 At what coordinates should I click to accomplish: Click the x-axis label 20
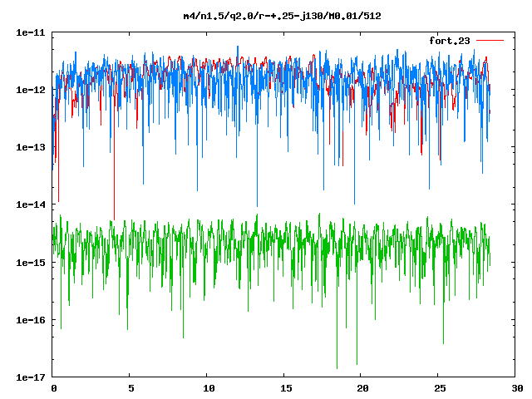pyautogui.click(x=362, y=388)
